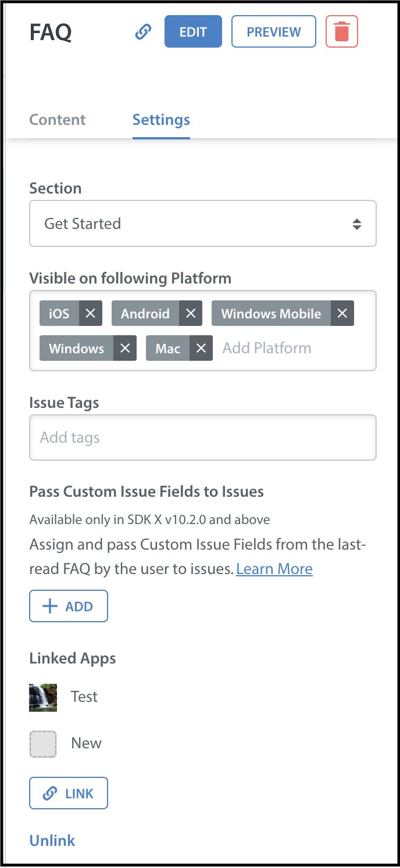Open the FAQ PREVIEW

pos(274,31)
